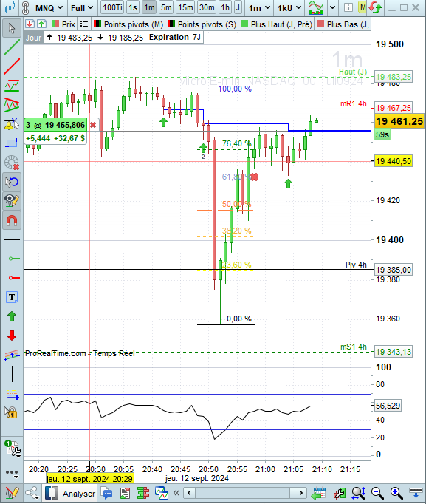This screenshot has width=426, height=504.
Task: Open the share dropdown icon
Action: point(32,493)
